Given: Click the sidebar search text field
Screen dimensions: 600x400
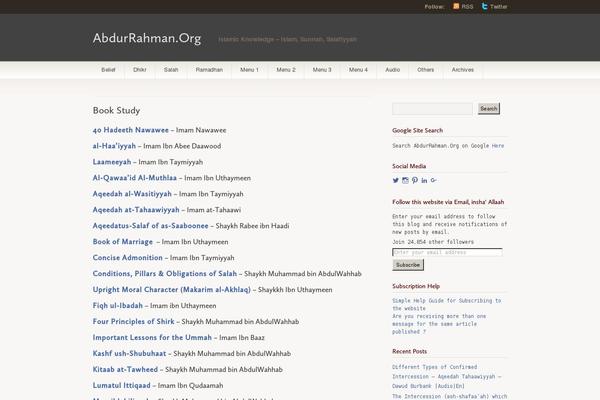Looking at the screenshot, I should pyautogui.click(x=432, y=109).
